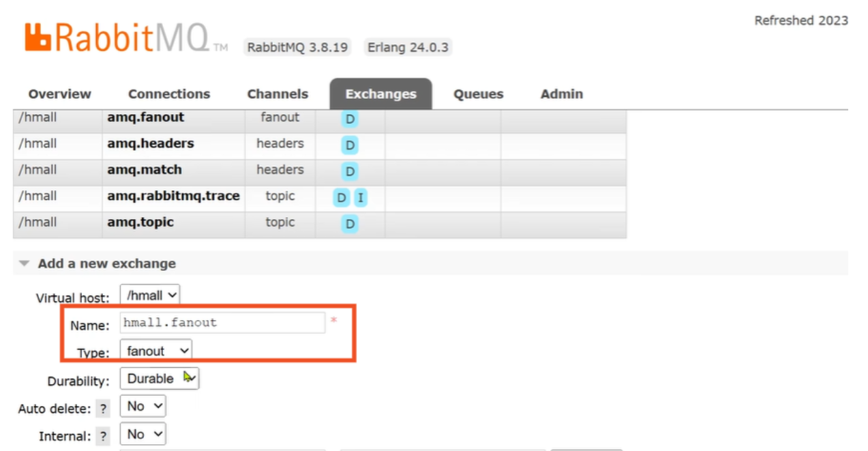Click the D badge in amq.topic row
The width and height of the screenshot is (868, 451).
350,224
